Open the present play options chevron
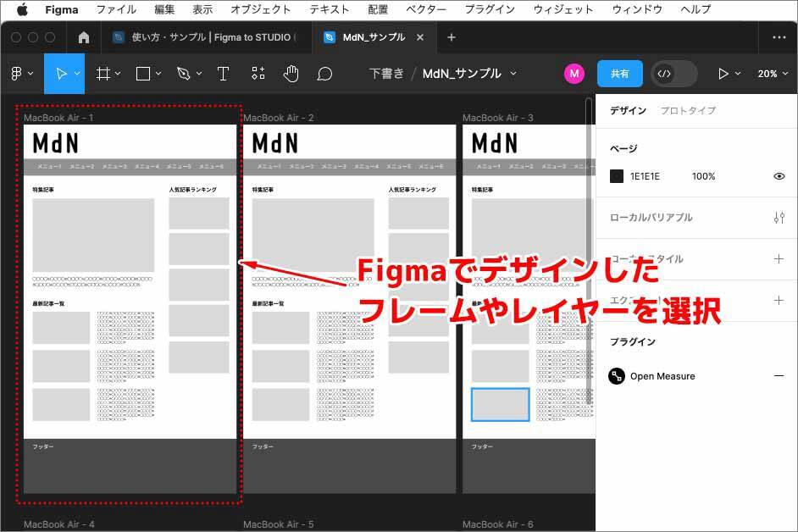Screen dimensions: 798x532 click(x=738, y=74)
